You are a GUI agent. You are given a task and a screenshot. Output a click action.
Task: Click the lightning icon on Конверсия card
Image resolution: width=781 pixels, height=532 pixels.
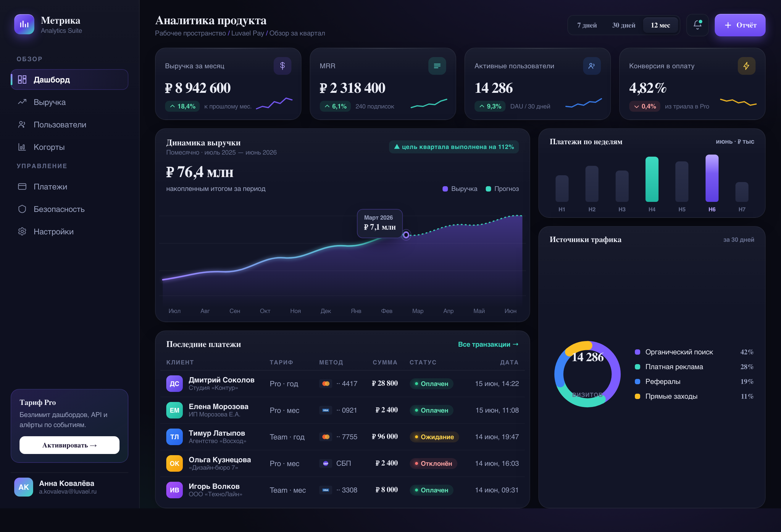(746, 66)
